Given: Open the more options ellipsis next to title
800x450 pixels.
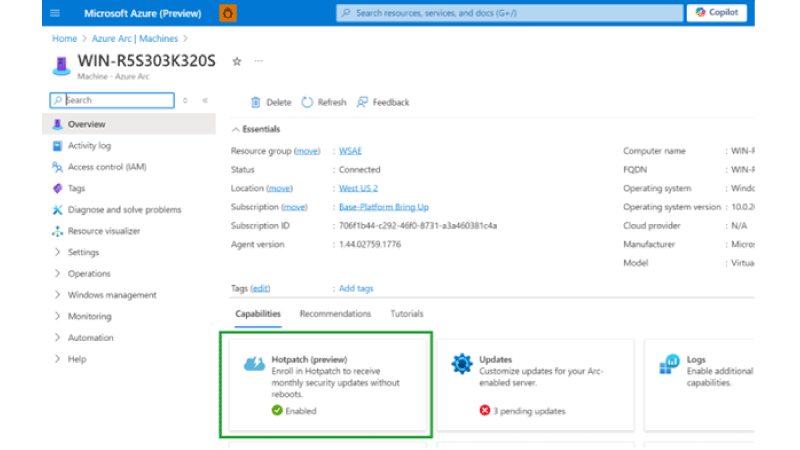Looking at the screenshot, I should click(259, 61).
